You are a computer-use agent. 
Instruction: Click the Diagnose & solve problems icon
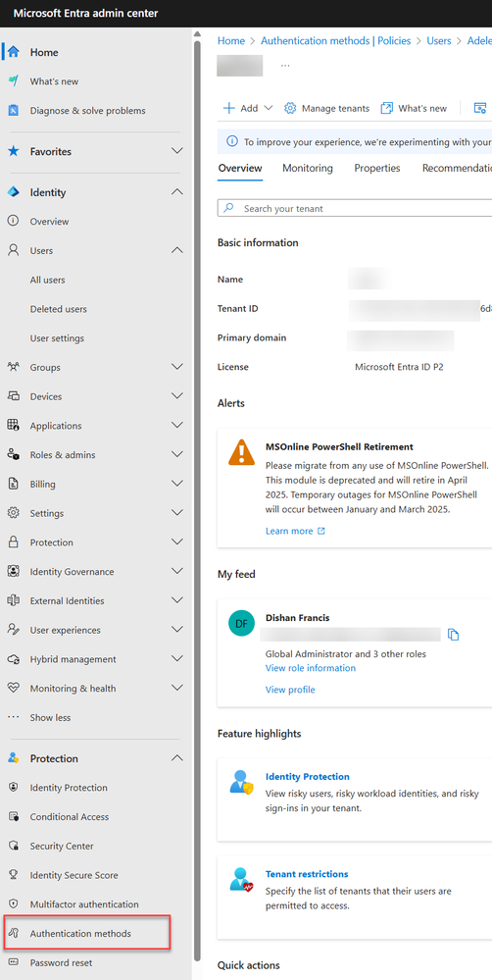click(13, 111)
